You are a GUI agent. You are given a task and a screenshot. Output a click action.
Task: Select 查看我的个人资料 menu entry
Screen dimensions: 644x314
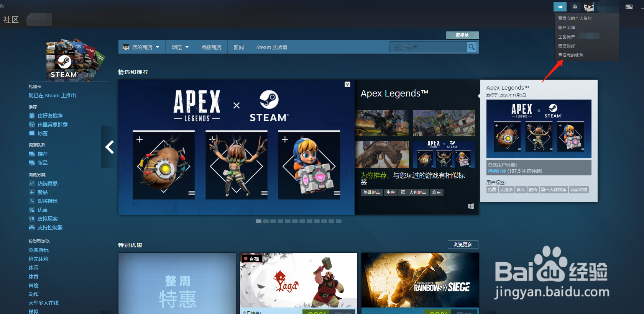point(575,18)
